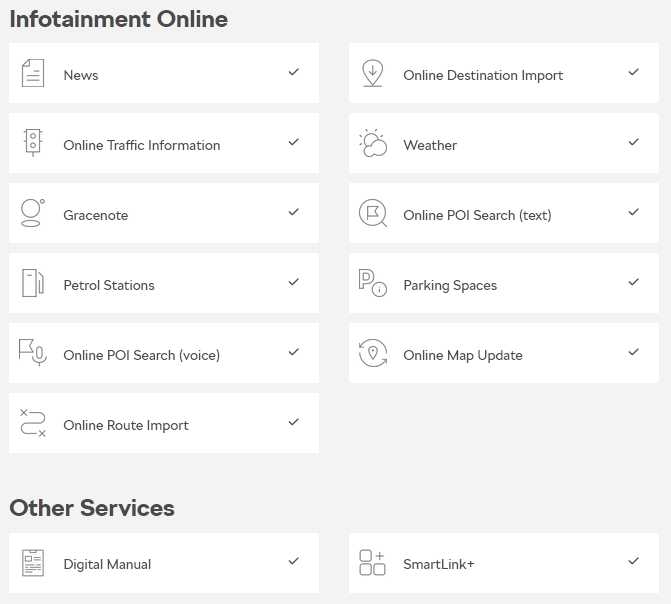Click the Online POI Search (voice) microphone icon

coord(33,353)
